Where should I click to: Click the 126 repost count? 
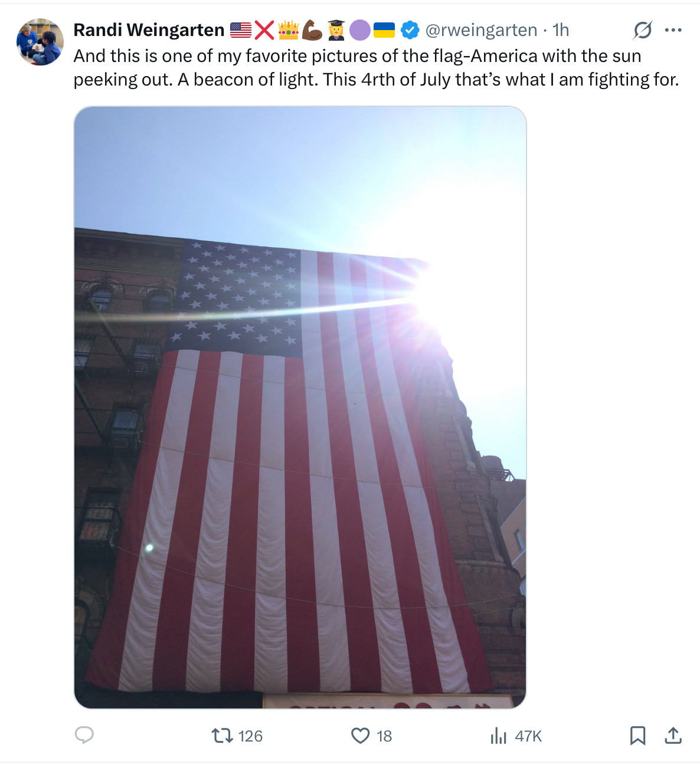(250, 736)
